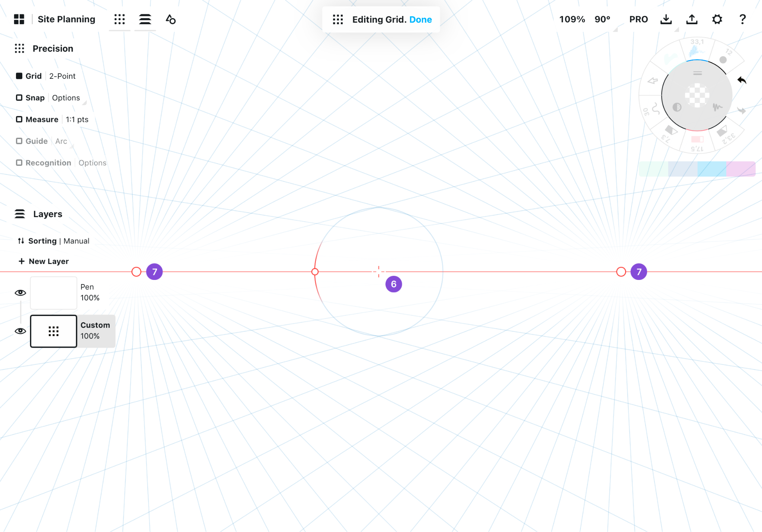Viewport: 762px width, 532px height.
Task: Enable the Measure checkbox
Action: [x=19, y=119]
